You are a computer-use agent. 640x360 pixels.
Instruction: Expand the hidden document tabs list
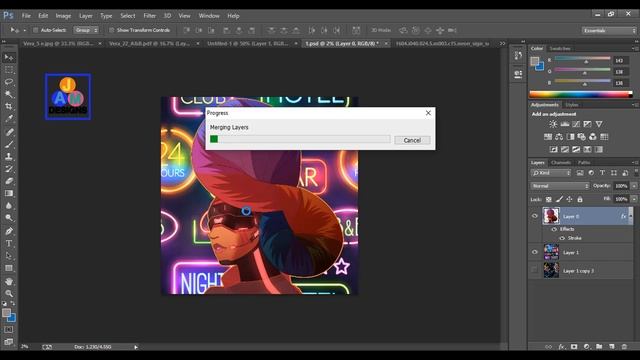tap(502, 43)
